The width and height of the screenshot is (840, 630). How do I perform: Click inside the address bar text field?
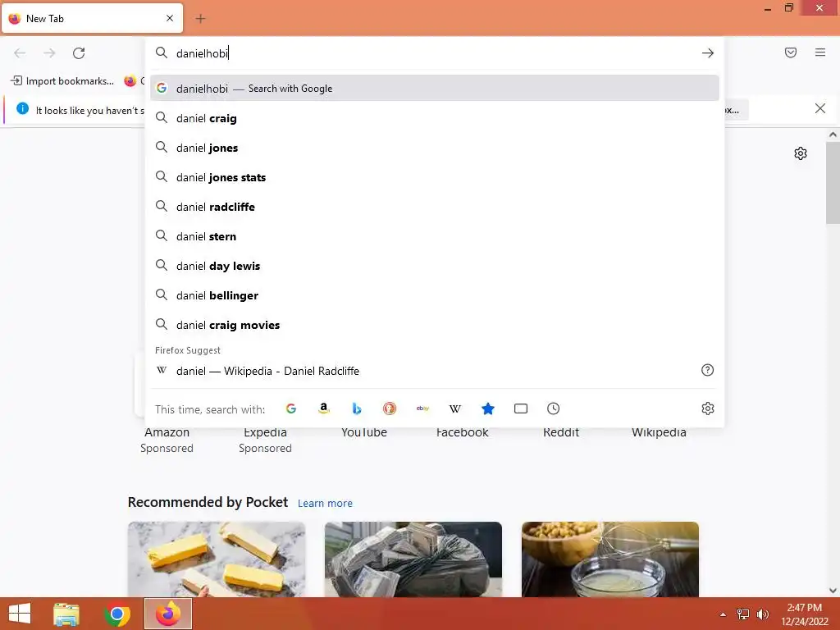point(434,53)
